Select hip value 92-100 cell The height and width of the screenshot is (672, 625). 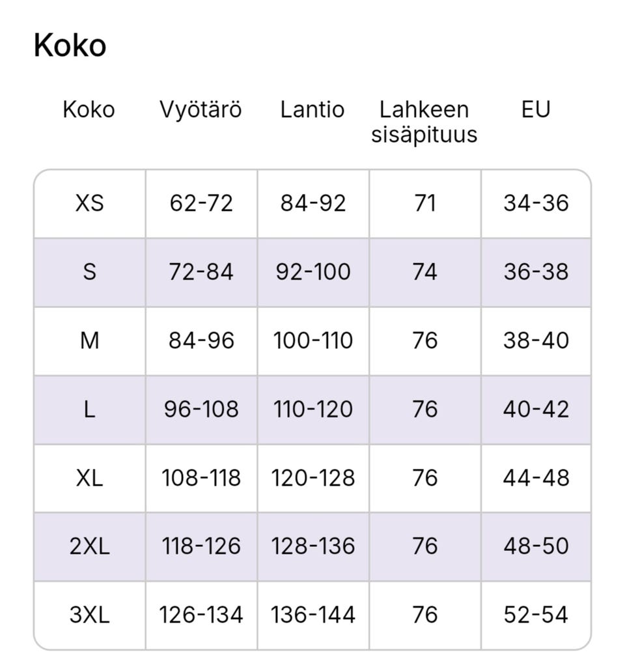(x=313, y=272)
